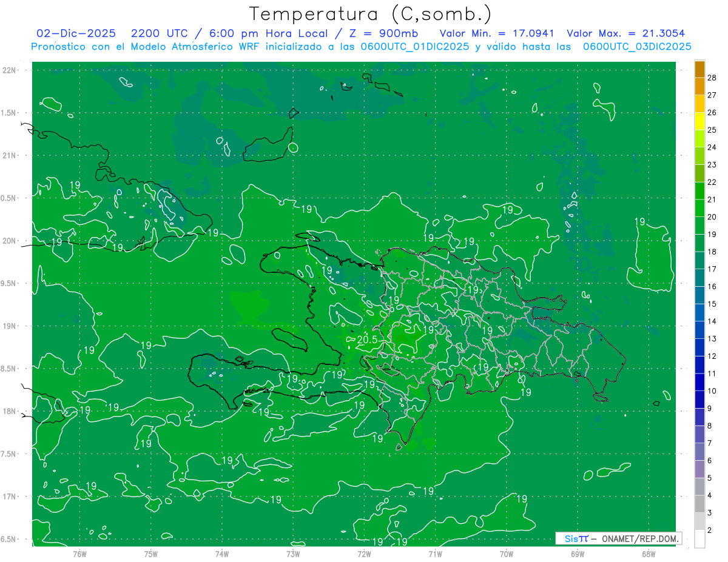Click legend value 28 on the color scale

click(712, 77)
